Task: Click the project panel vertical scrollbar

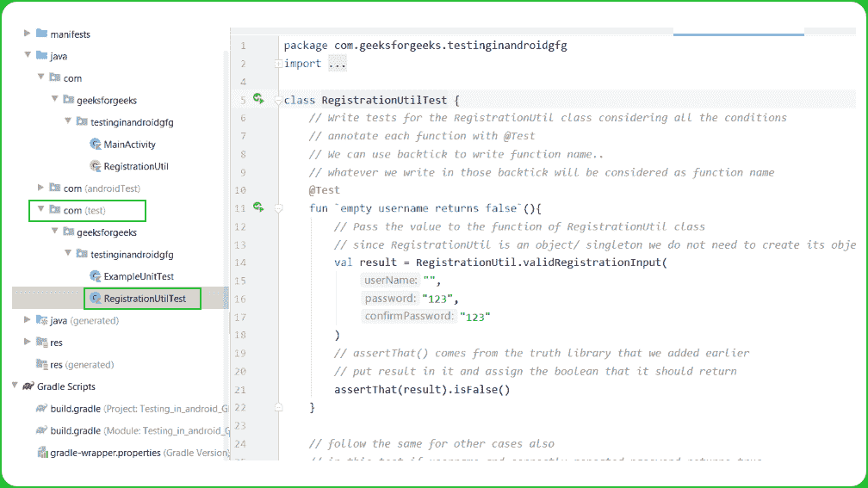Action: [x=226, y=172]
